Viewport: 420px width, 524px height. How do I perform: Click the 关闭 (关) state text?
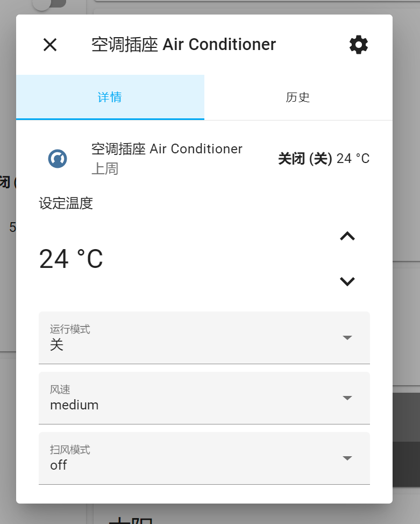click(x=304, y=159)
